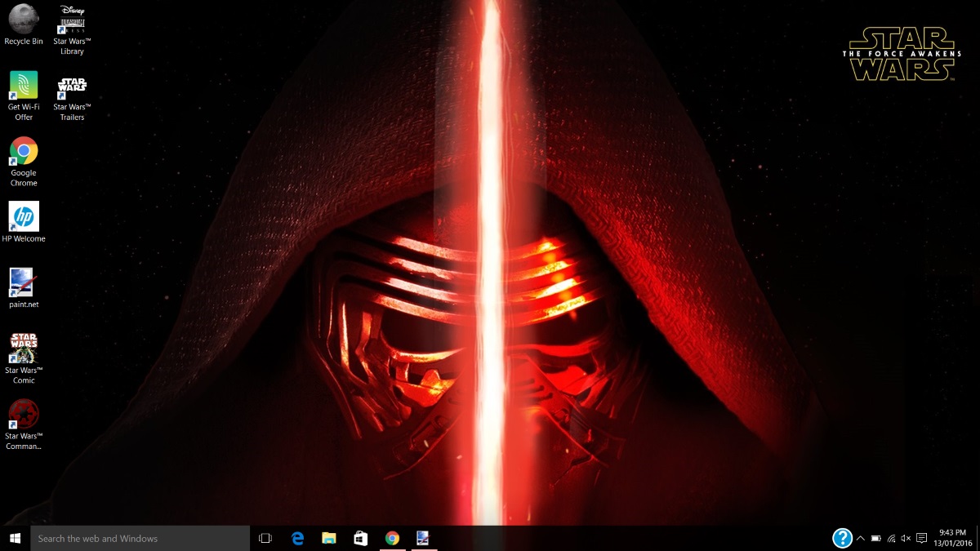Check battery status in the system tray

pyautogui.click(x=876, y=538)
